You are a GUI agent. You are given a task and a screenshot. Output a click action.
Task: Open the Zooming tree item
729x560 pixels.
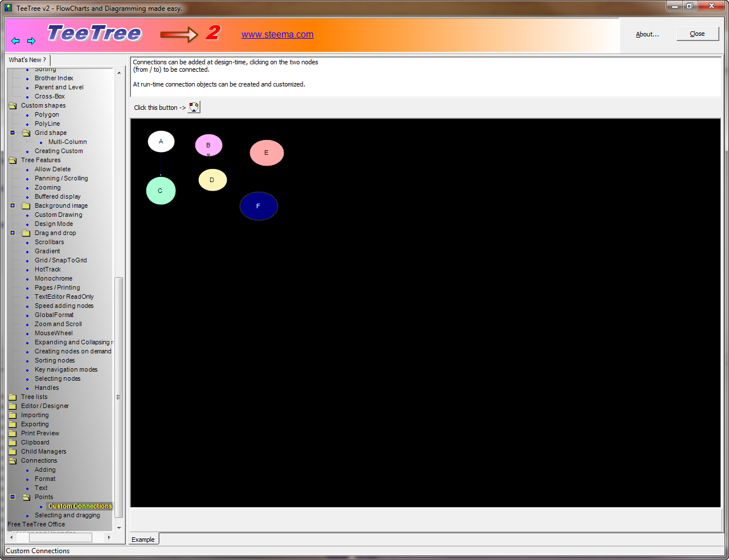tap(48, 187)
